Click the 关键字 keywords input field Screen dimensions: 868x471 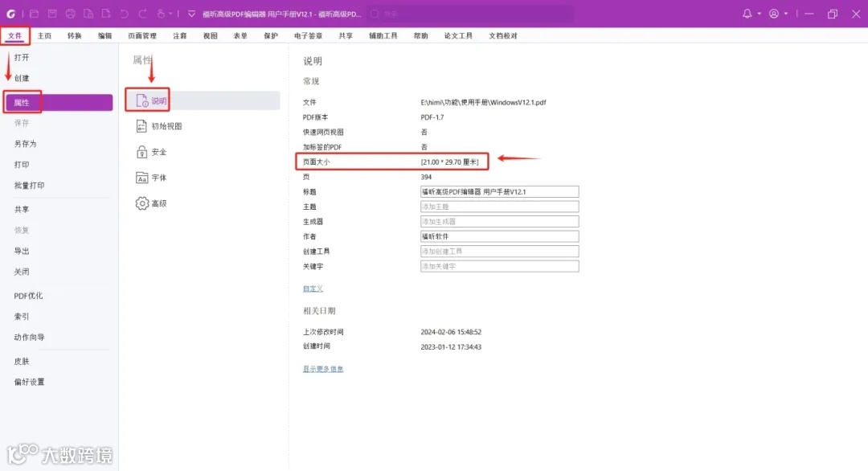[499, 266]
